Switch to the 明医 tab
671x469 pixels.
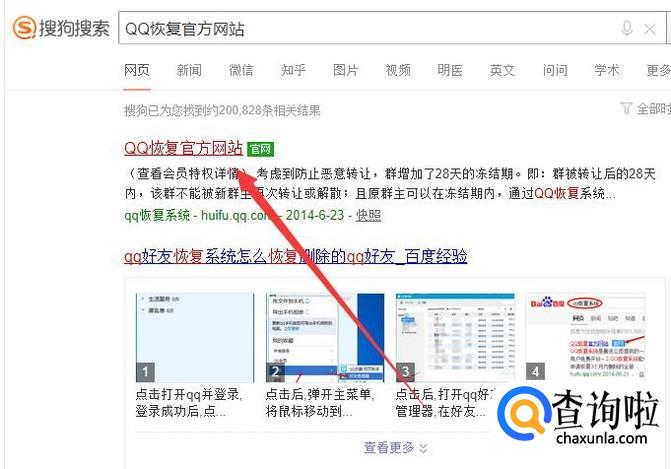[450, 70]
